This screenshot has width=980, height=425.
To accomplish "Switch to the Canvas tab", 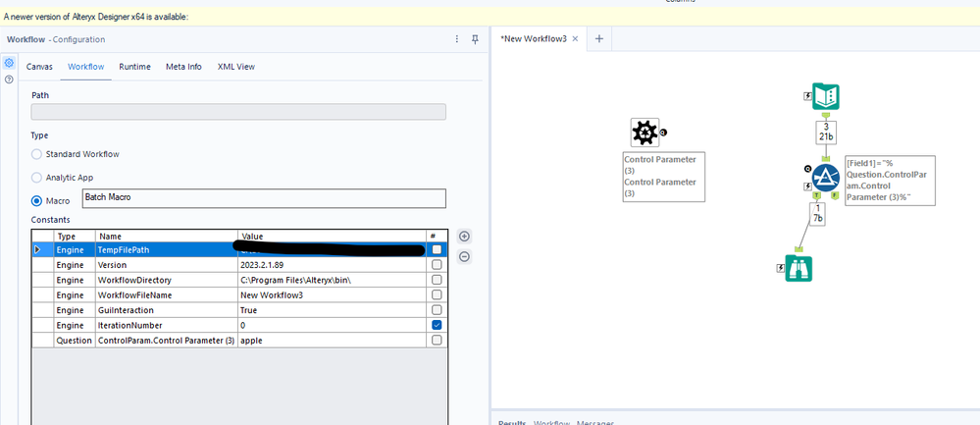I will pyautogui.click(x=39, y=67).
